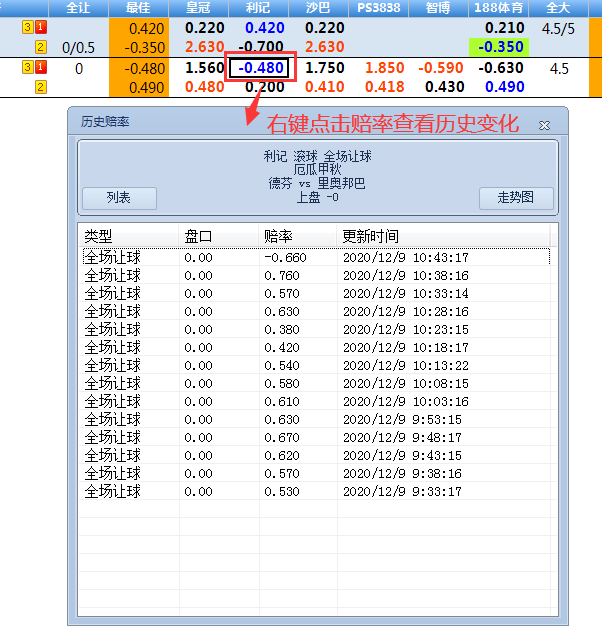Click the 类型 column header

pos(128,236)
